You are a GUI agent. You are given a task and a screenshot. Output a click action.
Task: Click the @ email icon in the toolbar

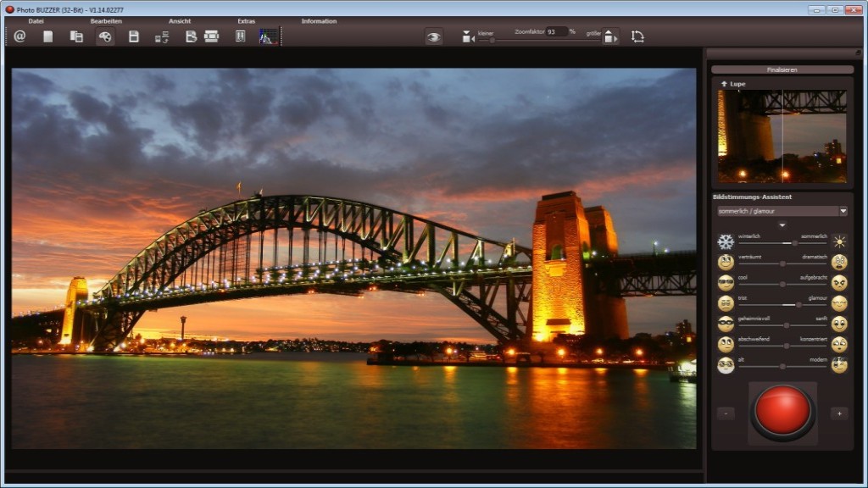19,36
